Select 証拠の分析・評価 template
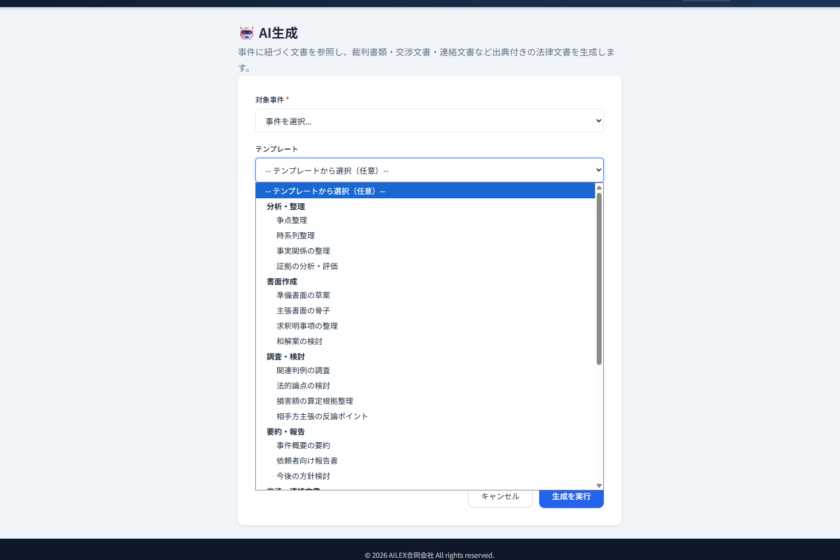 tap(307, 266)
